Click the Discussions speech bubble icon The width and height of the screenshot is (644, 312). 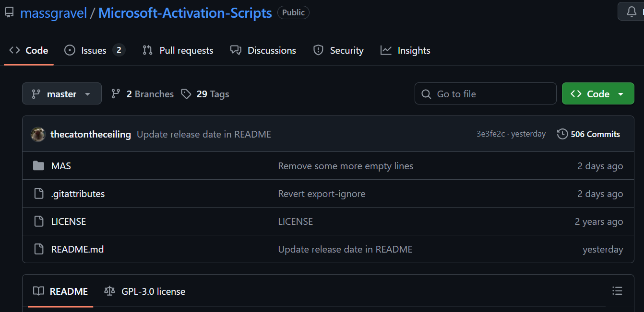(235, 50)
